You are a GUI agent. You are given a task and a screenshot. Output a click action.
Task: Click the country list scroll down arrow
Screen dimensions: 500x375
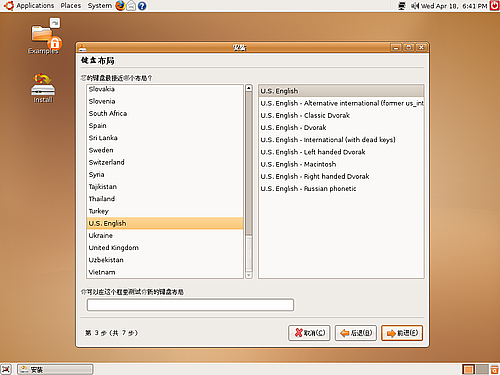point(249,275)
